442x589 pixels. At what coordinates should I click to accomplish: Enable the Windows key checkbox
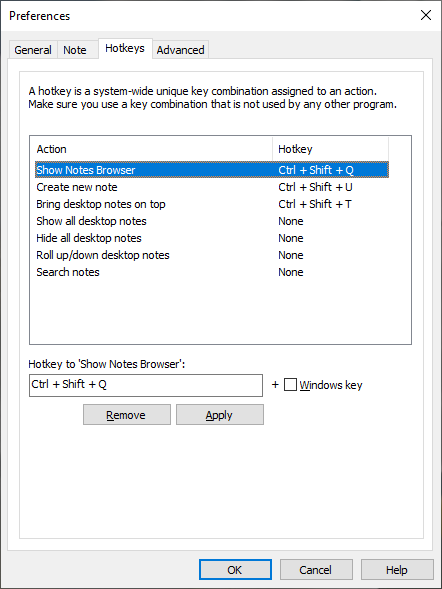coord(290,385)
